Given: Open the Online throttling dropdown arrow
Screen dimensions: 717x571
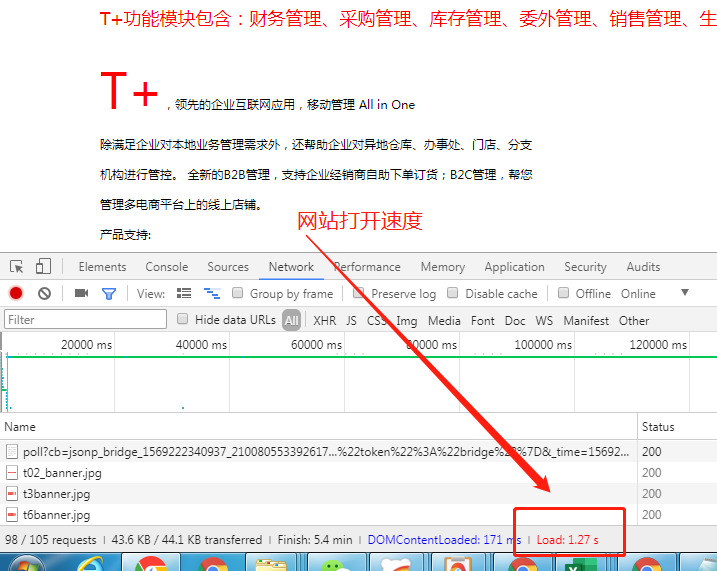Looking at the screenshot, I should click(x=685, y=292).
